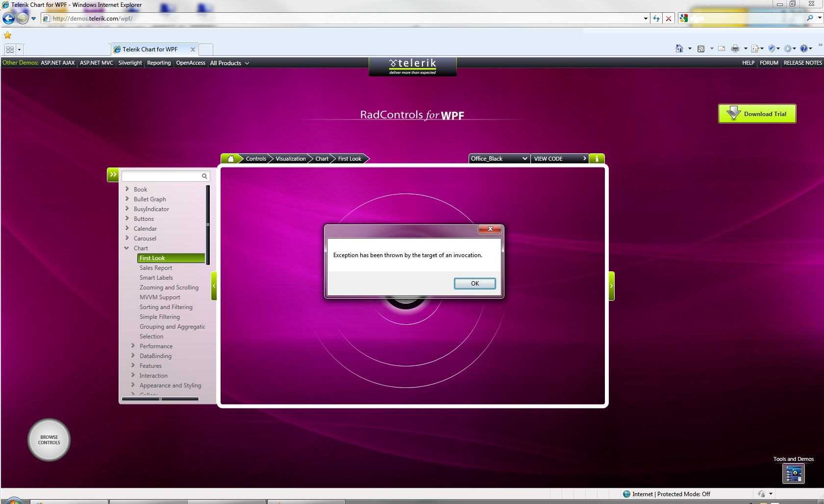Open the Quick Tabs grid view
Screen dimensions: 824x504
(10, 49)
